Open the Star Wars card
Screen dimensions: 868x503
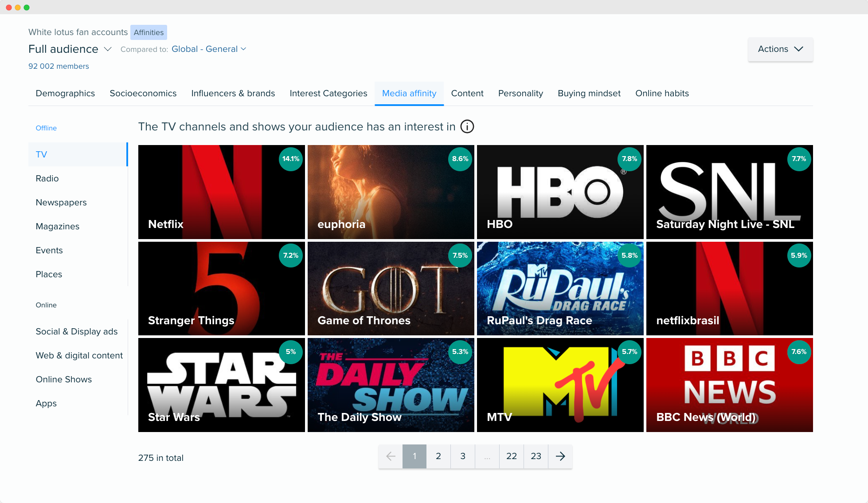[222, 385]
